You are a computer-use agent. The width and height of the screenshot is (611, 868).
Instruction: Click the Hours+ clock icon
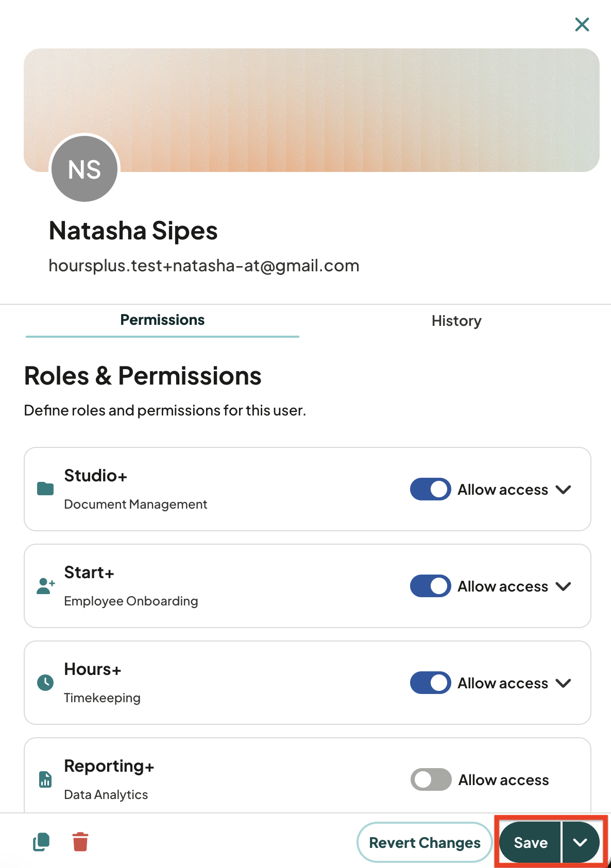coord(45,683)
